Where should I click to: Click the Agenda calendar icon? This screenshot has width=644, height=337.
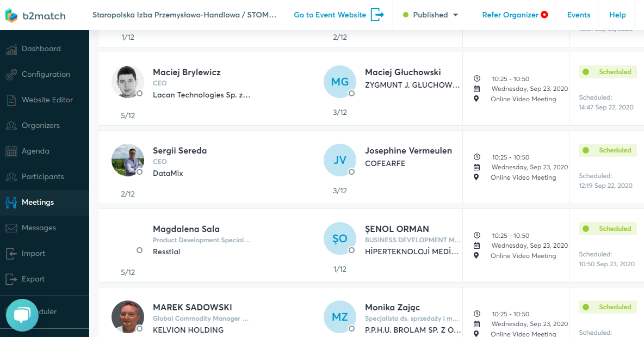11,151
